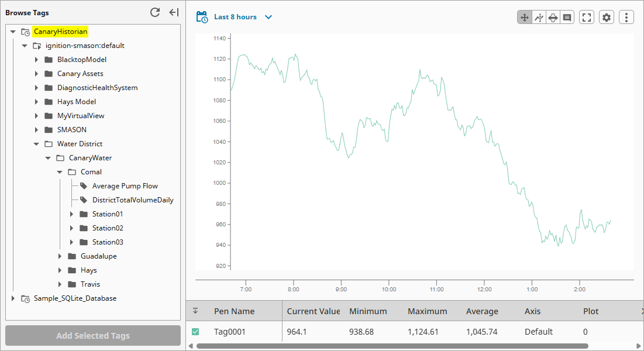Select the DistrictTotalVolumeDaily tag

[x=132, y=200]
